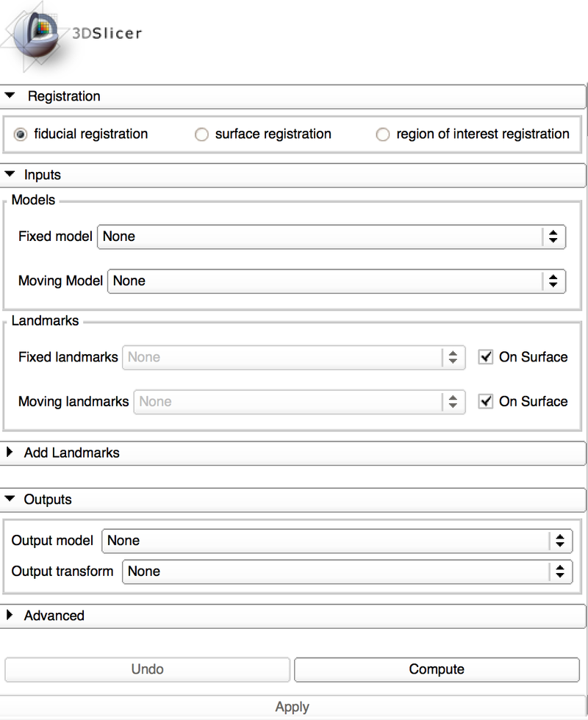Choose surface registration mode

point(201,134)
